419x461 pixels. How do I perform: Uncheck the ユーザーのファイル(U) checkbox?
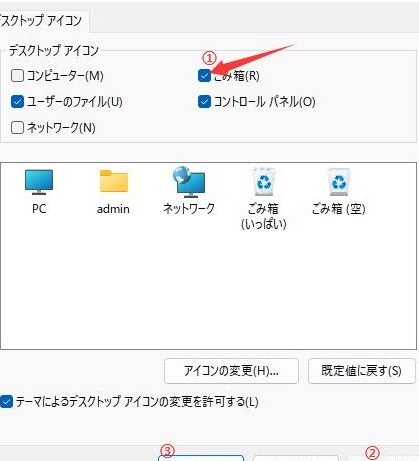click(x=17, y=101)
